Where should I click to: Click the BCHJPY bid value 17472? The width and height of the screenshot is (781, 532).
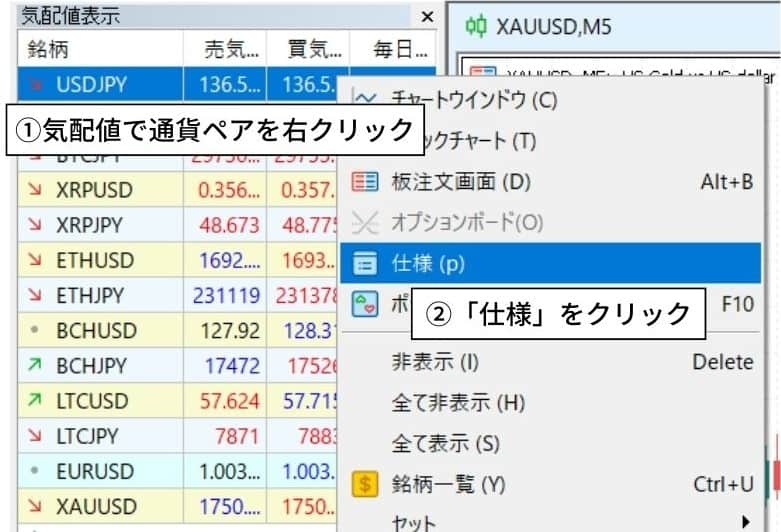tap(233, 366)
